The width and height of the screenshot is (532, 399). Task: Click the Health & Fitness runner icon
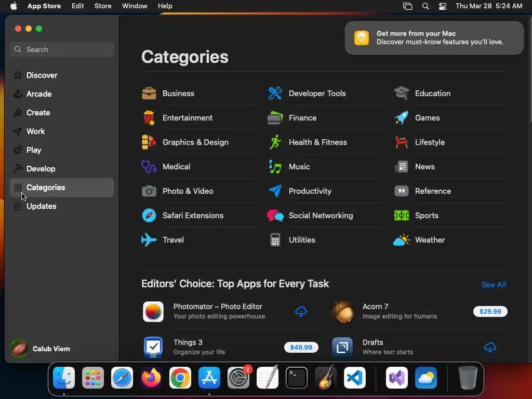coord(275,142)
